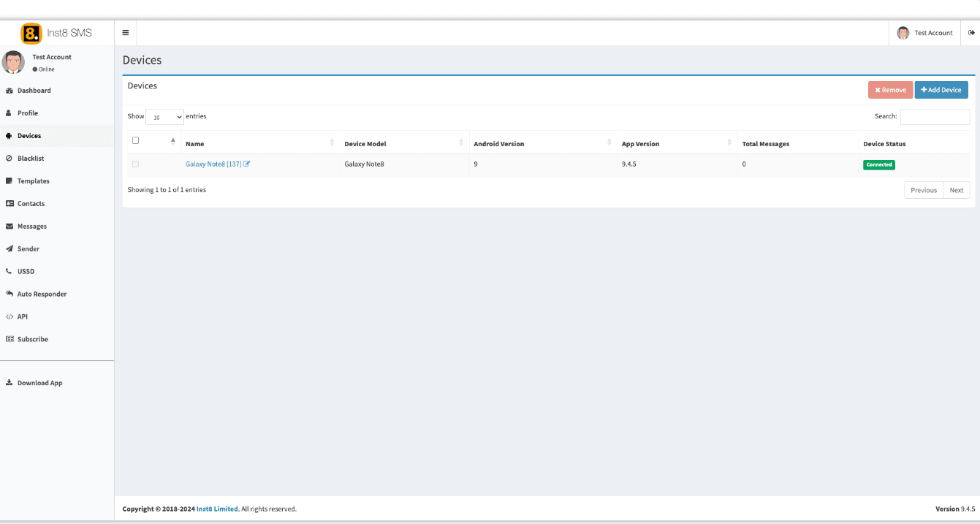Image resolution: width=980 pixels, height=524 pixels.
Task: Sort by Android Version column
Action: pos(543,143)
